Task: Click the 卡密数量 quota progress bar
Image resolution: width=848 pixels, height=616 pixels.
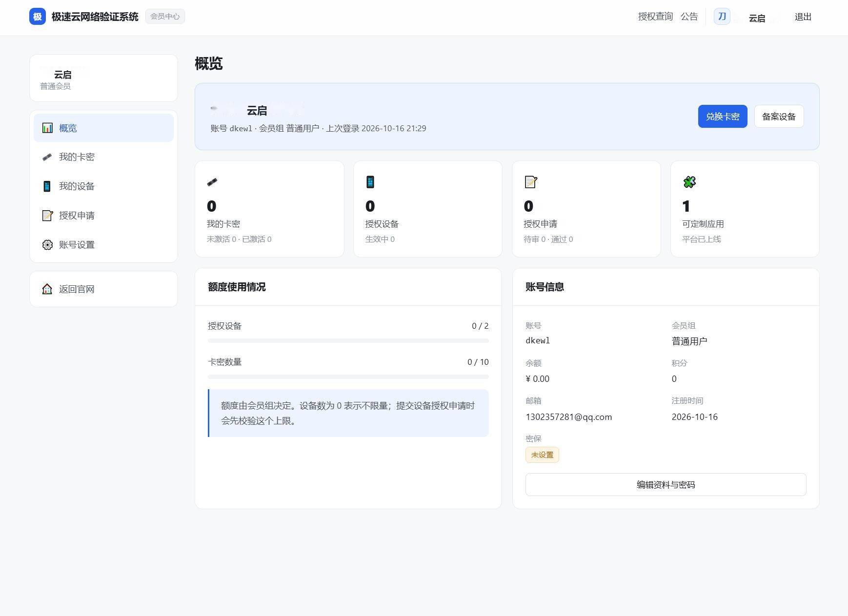Action: click(x=348, y=377)
